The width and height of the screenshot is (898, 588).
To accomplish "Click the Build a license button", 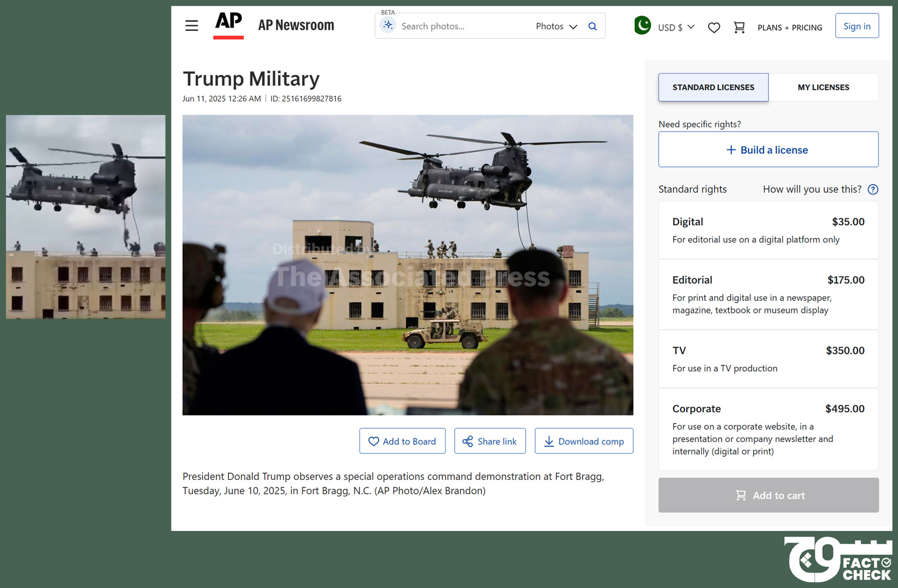I will click(x=768, y=150).
